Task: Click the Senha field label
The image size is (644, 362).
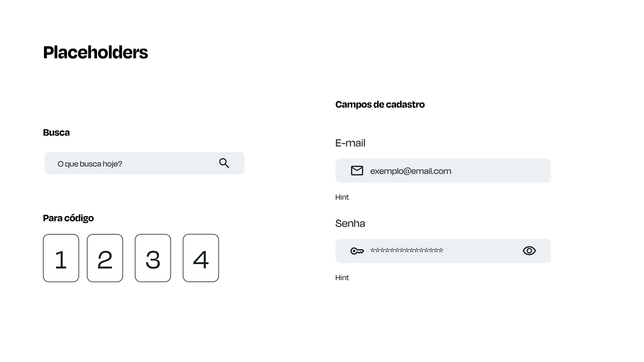Action: coord(350,223)
